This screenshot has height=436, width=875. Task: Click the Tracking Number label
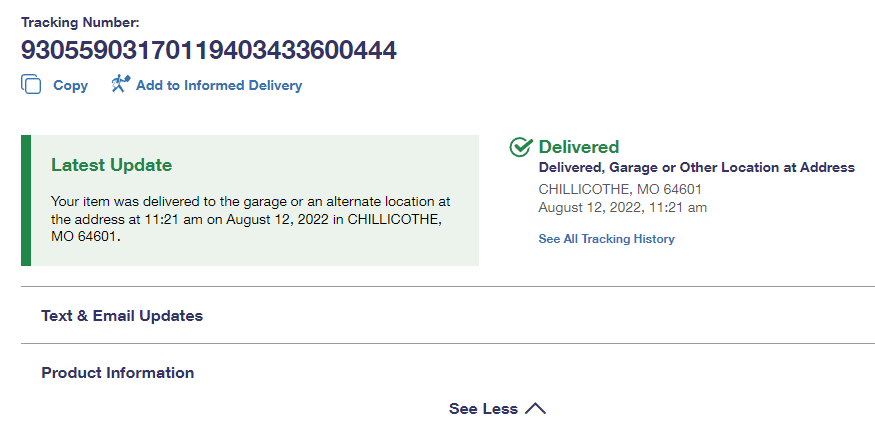[80, 22]
